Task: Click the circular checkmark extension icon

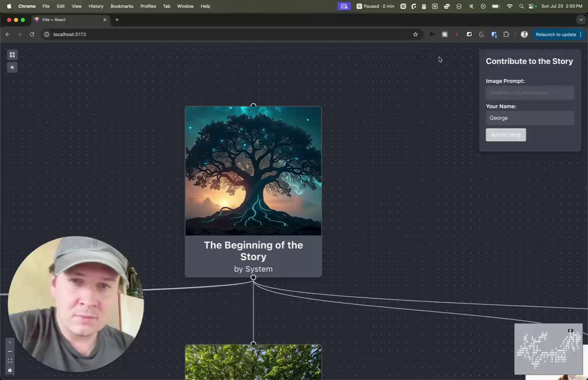Action: (481, 34)
